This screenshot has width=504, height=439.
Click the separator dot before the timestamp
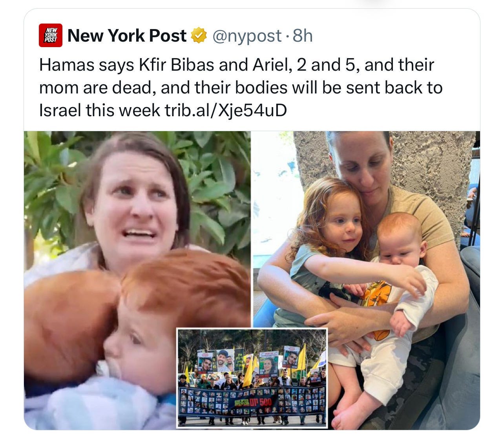[x=288, y=37]
